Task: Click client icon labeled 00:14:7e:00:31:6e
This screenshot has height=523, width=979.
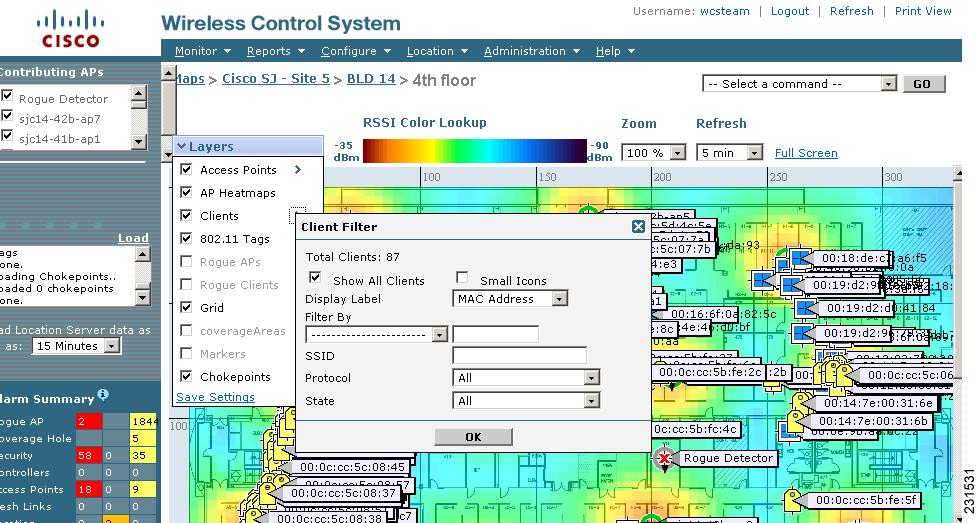Action: click(x=801, y=401)
